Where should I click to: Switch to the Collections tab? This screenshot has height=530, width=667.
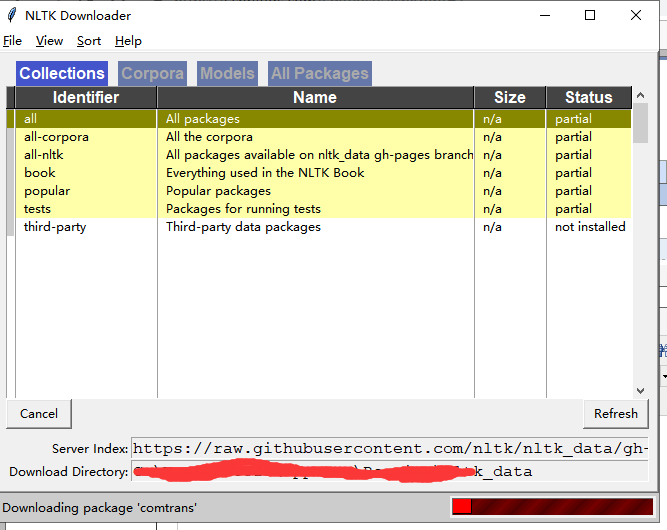[62, 74]
